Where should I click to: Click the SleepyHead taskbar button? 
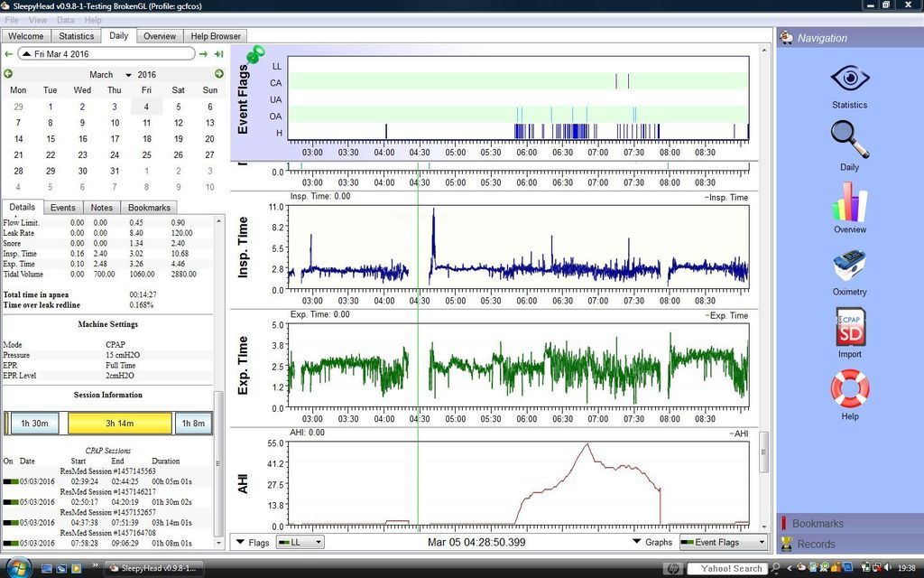pos(154,569)
